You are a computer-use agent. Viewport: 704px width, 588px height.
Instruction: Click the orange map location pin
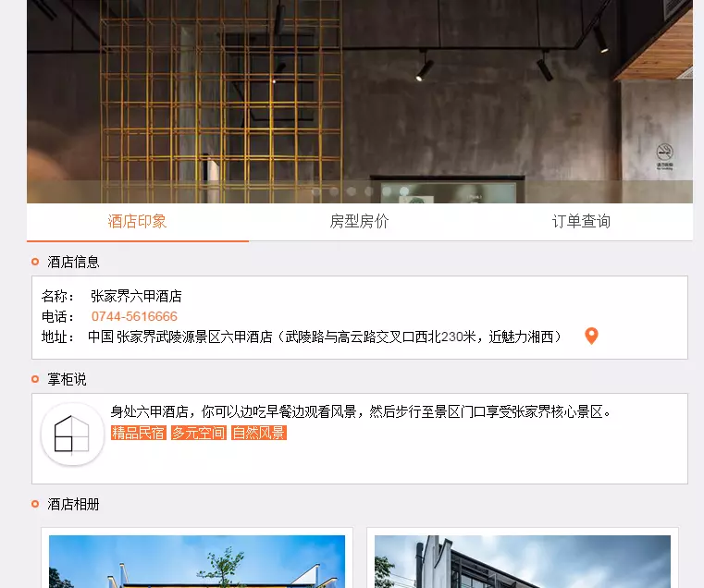point(591,336)
